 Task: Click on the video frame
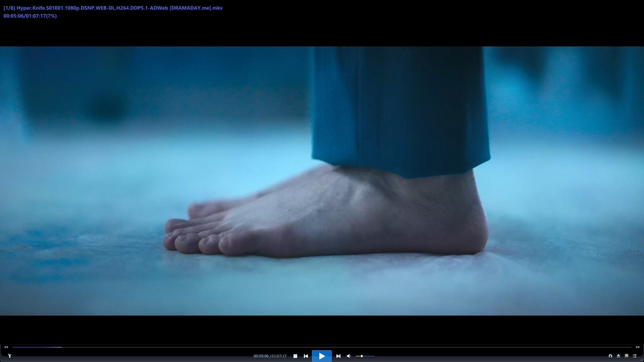(x=322, y=181)
